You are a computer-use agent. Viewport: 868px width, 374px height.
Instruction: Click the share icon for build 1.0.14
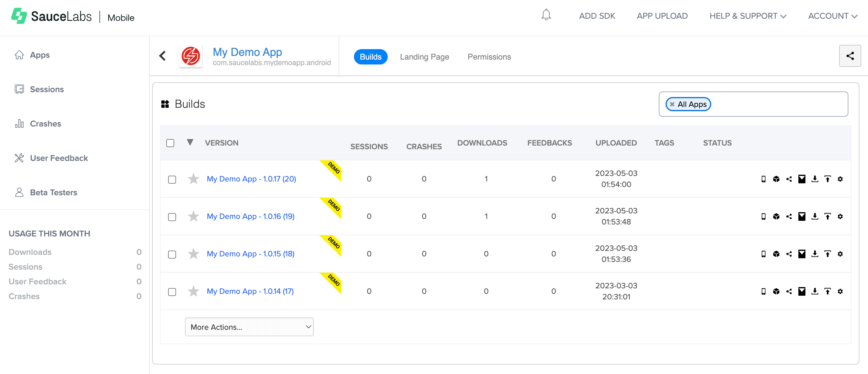pyautogui.click(x=789, y=291)
